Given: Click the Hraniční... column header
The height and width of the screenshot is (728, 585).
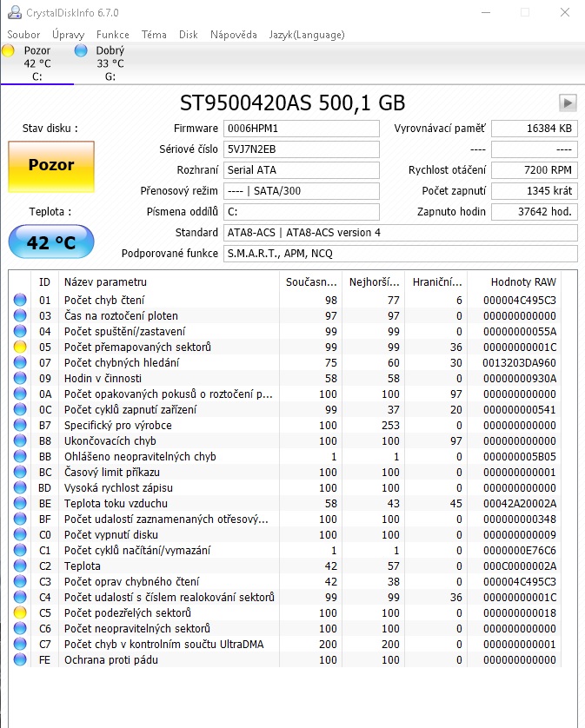Looking at the screenshot, I should coord(436,281).
